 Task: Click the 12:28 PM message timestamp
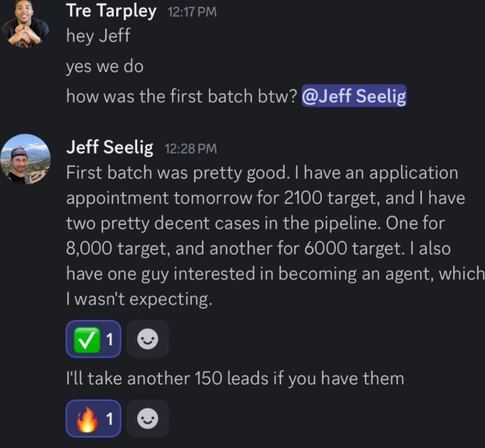click(x=191, y=148)
